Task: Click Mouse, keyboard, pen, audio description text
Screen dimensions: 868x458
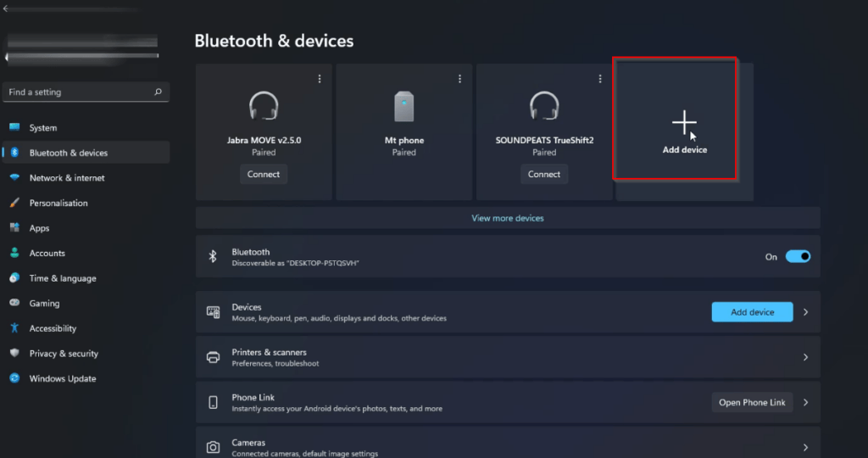Action: pos(339,318)
